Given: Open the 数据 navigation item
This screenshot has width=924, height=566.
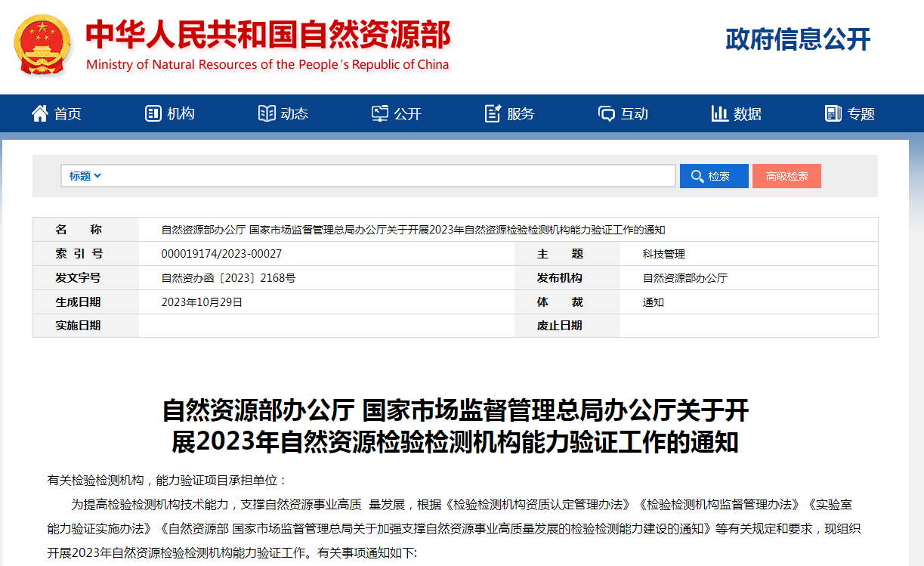Looking at the screenshot, I should (748, 114).
